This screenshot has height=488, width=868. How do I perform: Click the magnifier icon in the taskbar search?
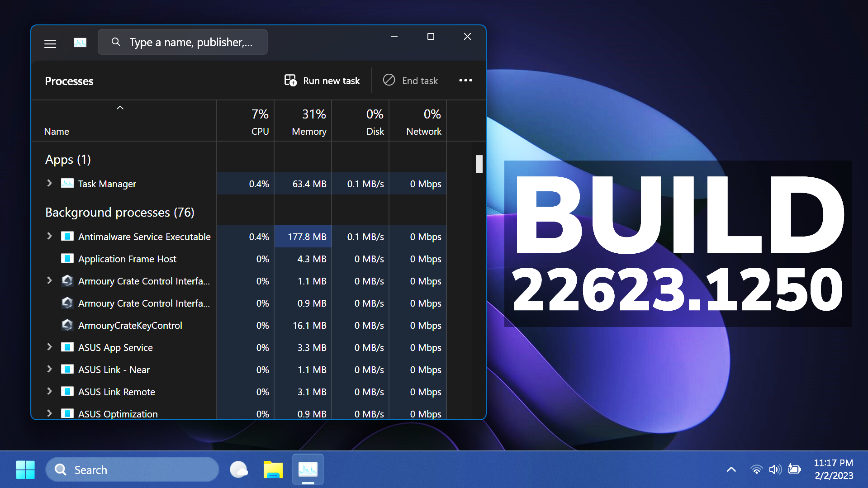[60, 469]
